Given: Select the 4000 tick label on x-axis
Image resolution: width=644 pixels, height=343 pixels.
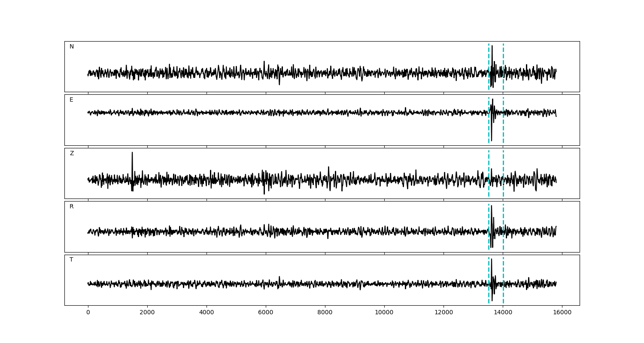Looking at the screenshot, I should (x=207, y=313).
